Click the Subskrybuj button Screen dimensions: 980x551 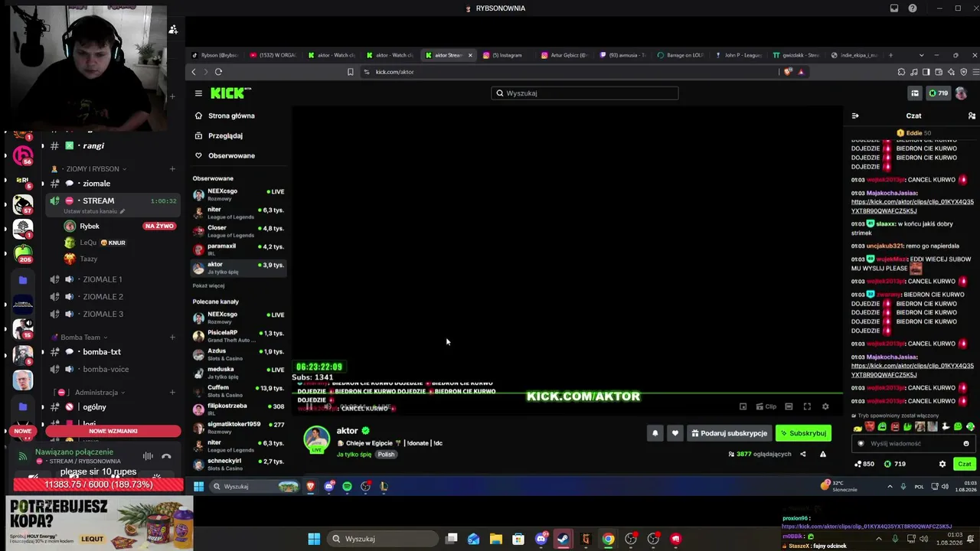click(x=803, y=433)
